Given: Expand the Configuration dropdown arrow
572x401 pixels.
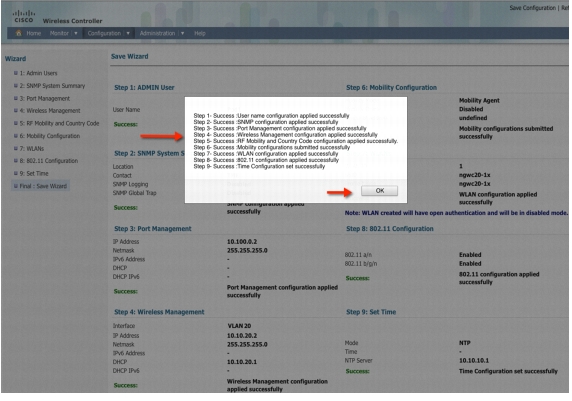Looking at the screenshot, I should click(128, 33).
